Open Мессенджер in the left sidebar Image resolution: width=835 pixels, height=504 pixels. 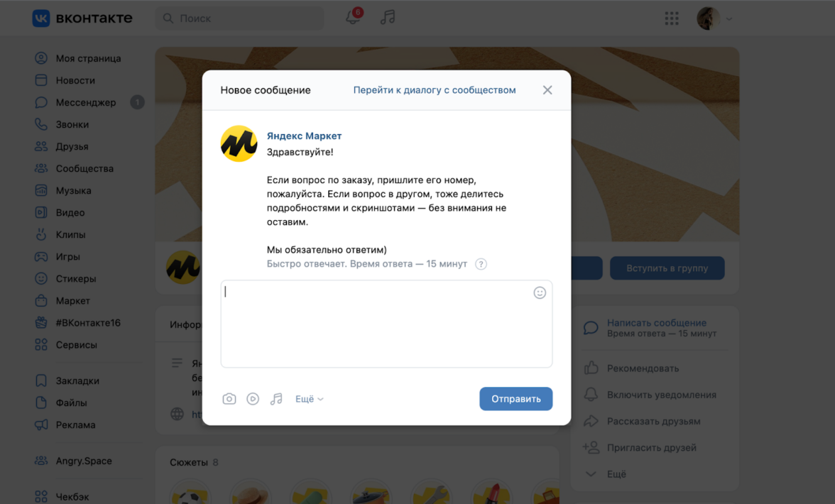(x=85, y=102)
